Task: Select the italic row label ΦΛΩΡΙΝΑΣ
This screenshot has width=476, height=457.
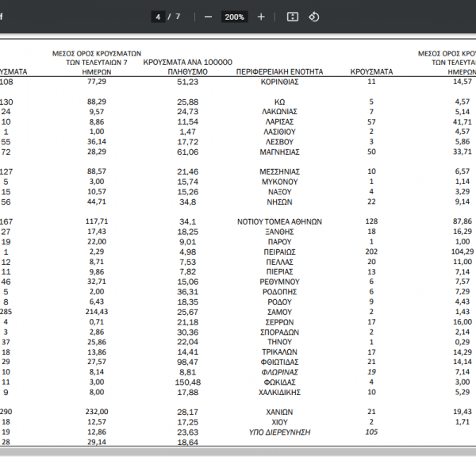Action: [x=279, y=372]
